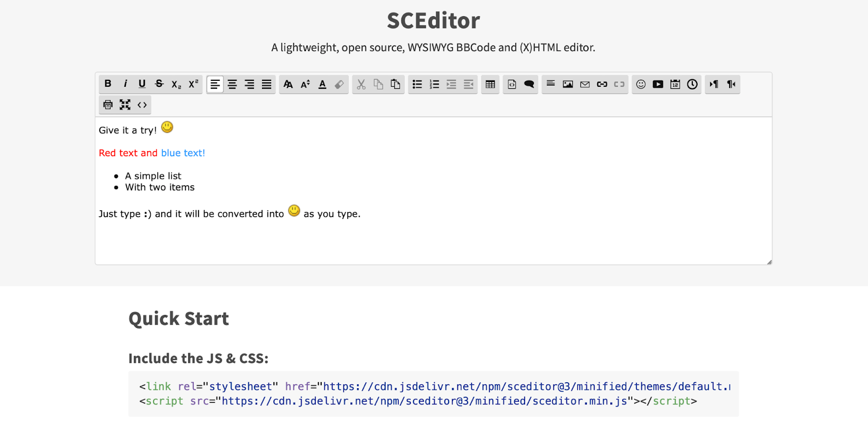Toggle bold formatting
This screenshot has width=868, height=425.
tap(107, 84)
